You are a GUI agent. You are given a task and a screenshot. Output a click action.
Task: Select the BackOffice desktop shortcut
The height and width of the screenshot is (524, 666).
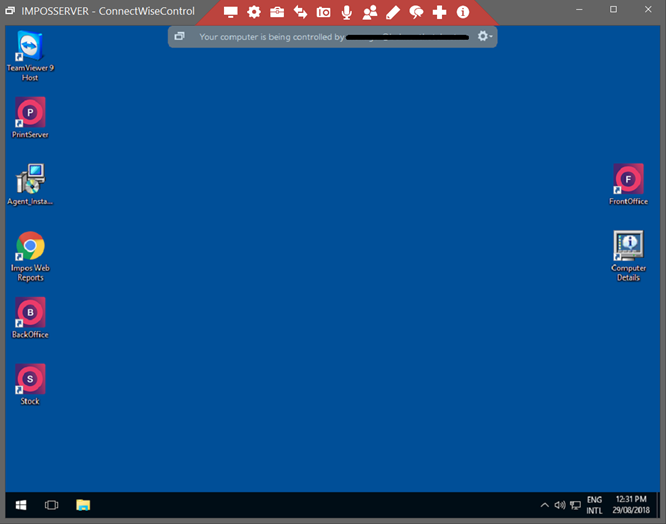tap(30, 318)
